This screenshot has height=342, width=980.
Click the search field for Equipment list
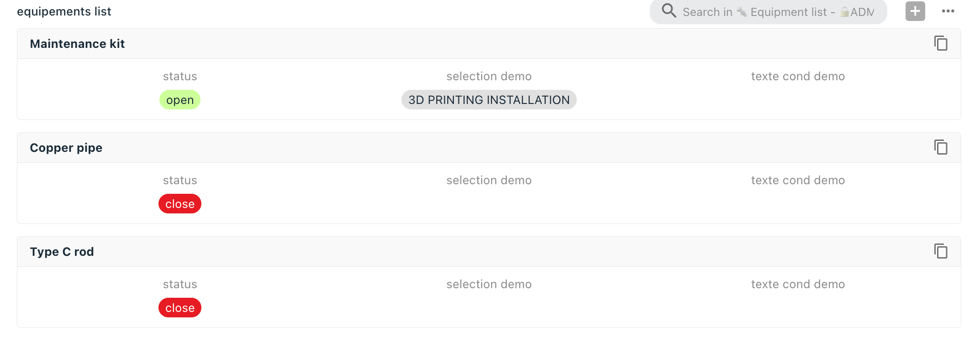tap(768, 11)
